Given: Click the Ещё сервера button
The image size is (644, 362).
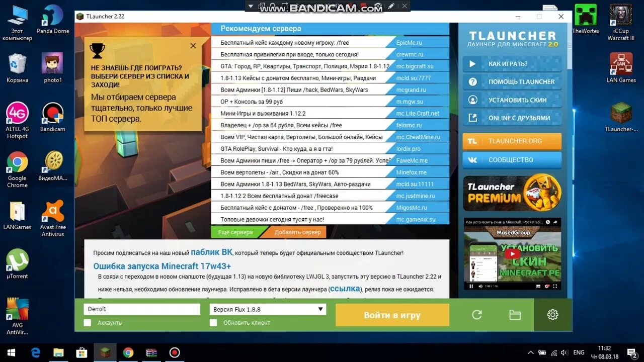Looking at the screenshot, I should tap(236, 232).
